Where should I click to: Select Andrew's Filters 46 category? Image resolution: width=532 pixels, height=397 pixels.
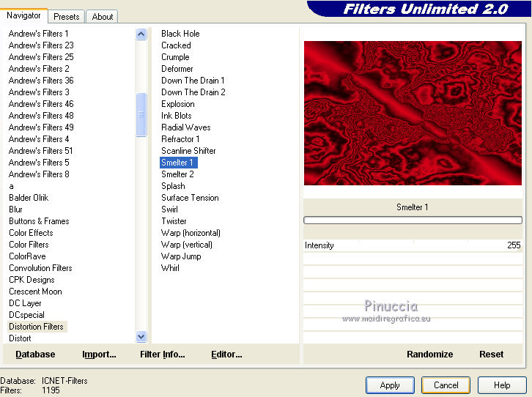(41, 104)
